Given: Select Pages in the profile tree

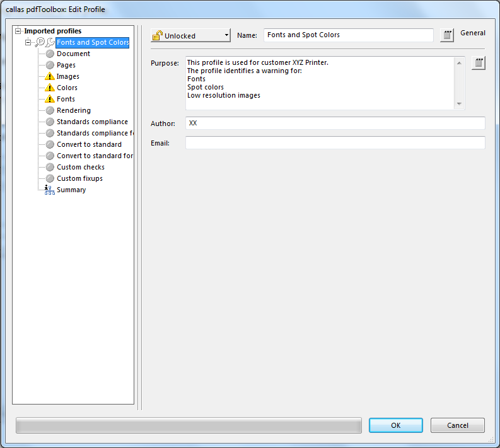Looking at the screenshot, I should tap(66, 65).
